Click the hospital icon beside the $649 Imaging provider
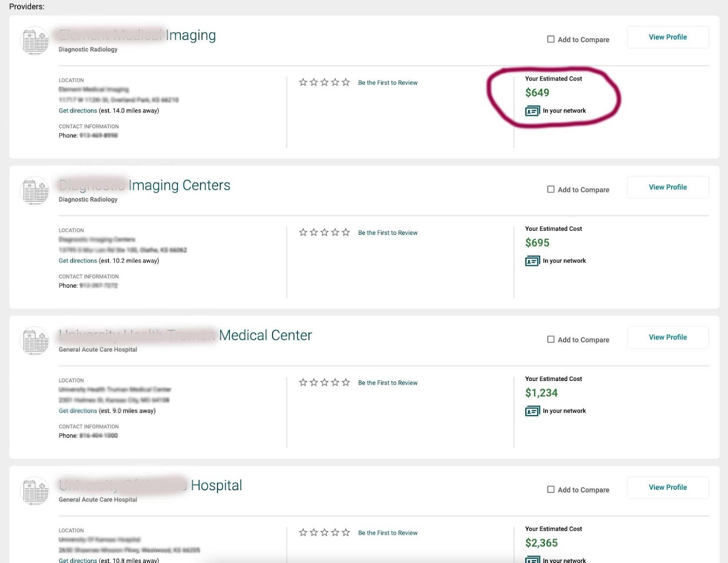Viewport: 728px width, 563px height. [x=35, y=41]
